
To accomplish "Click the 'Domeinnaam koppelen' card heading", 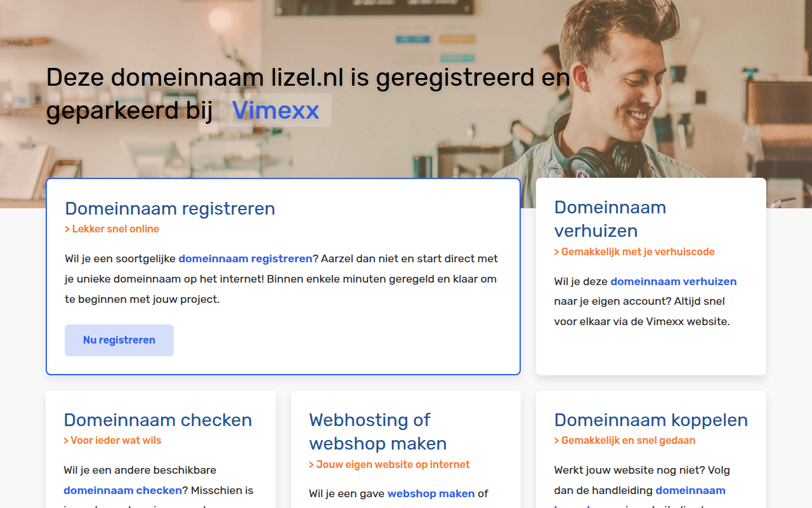I will click(651, 420).
